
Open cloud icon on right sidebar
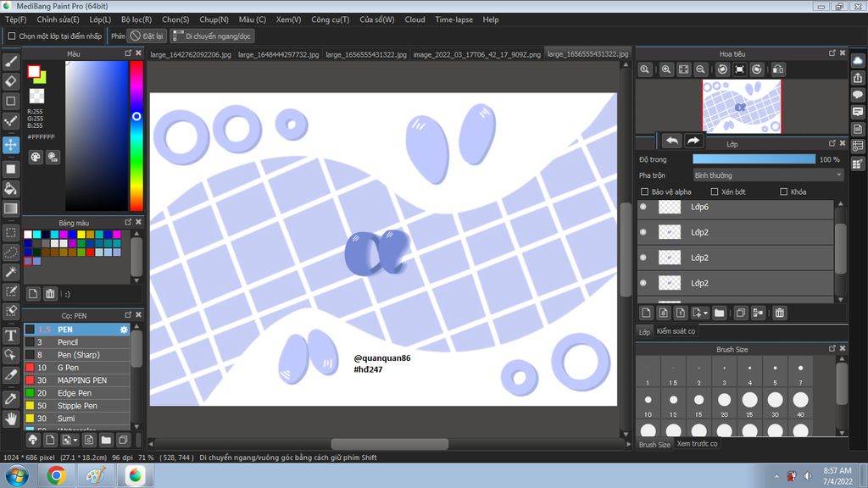pos(858,60)
